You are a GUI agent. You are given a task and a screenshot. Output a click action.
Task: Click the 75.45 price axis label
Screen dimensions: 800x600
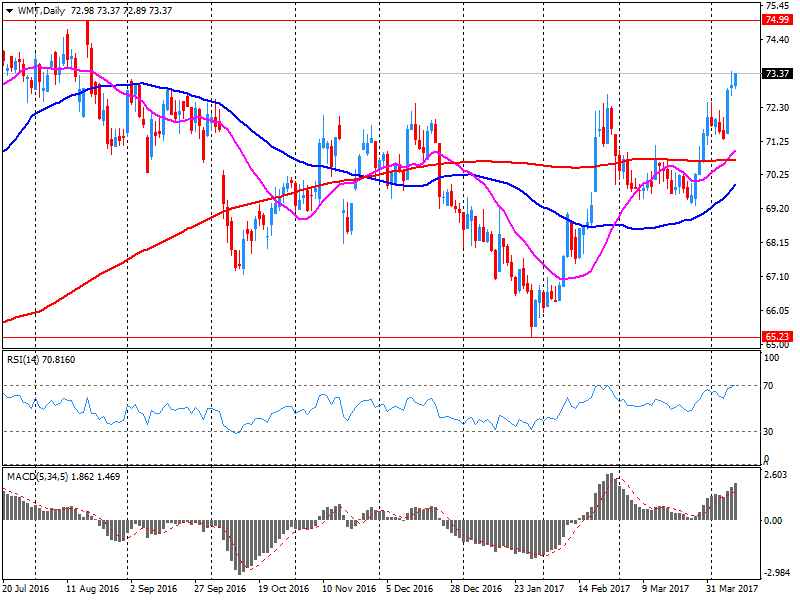(x=777, y=6)
